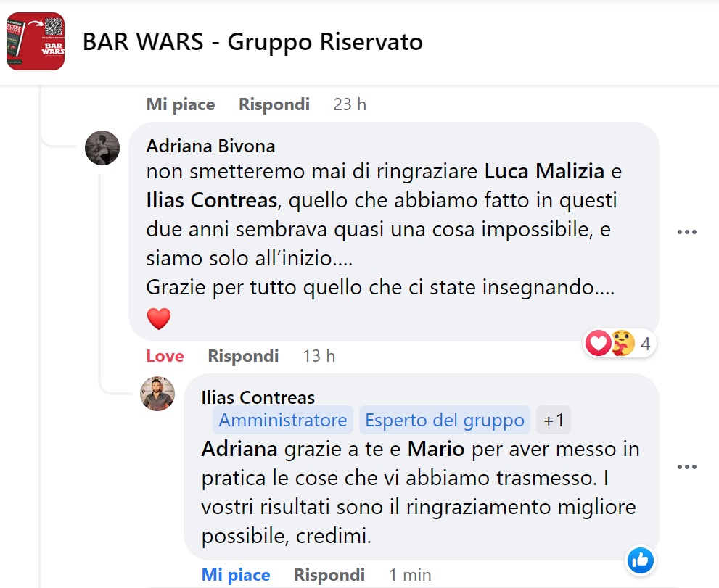The height and width of the screenshot is (588, 719).
Task: Toggle the Love reaction on Adriana's comment
Action: point(165,356)
